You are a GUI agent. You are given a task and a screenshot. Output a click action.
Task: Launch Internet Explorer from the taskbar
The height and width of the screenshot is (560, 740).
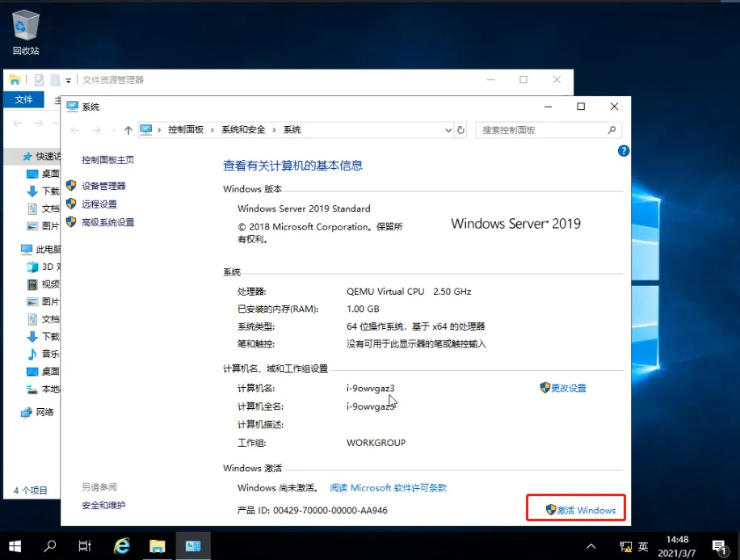click(x=121, y=545)
